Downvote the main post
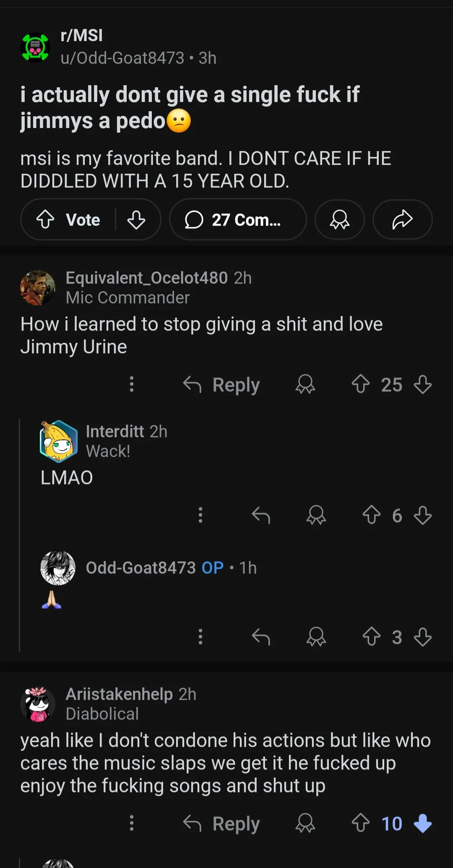 pyautogui.click(x=136, y=219)
